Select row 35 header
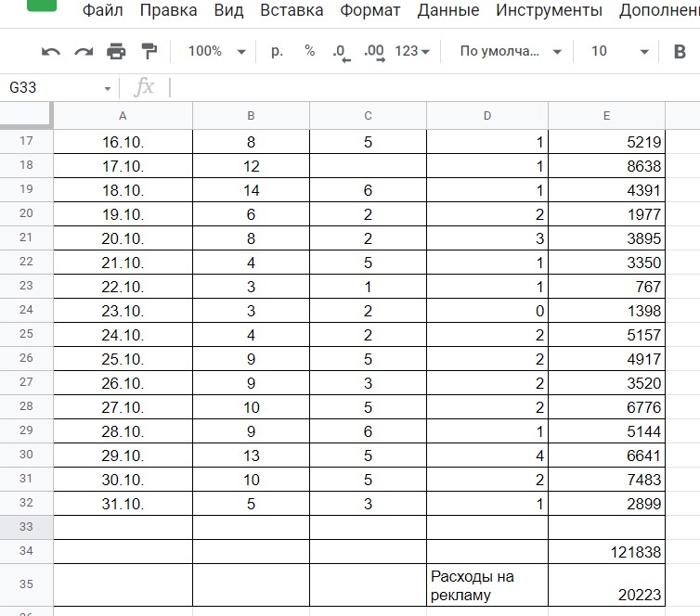700x616 pixels. 26,584
